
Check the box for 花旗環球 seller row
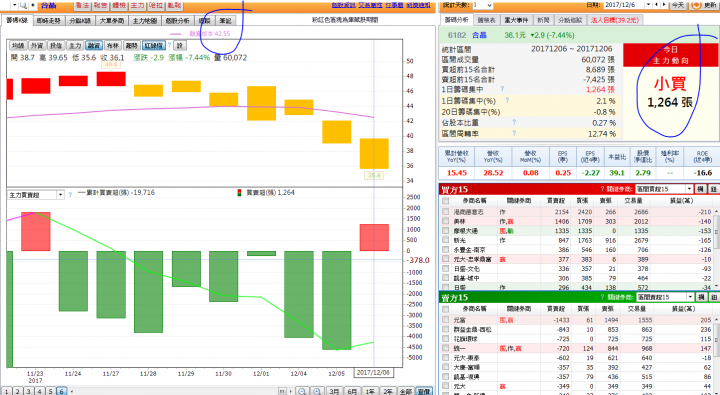click(445, 339)
